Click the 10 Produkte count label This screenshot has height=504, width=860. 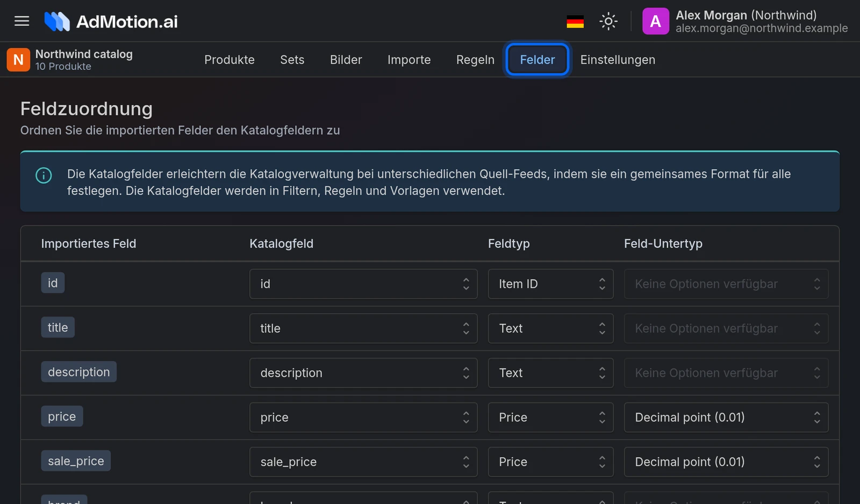[x=63, y=67]
